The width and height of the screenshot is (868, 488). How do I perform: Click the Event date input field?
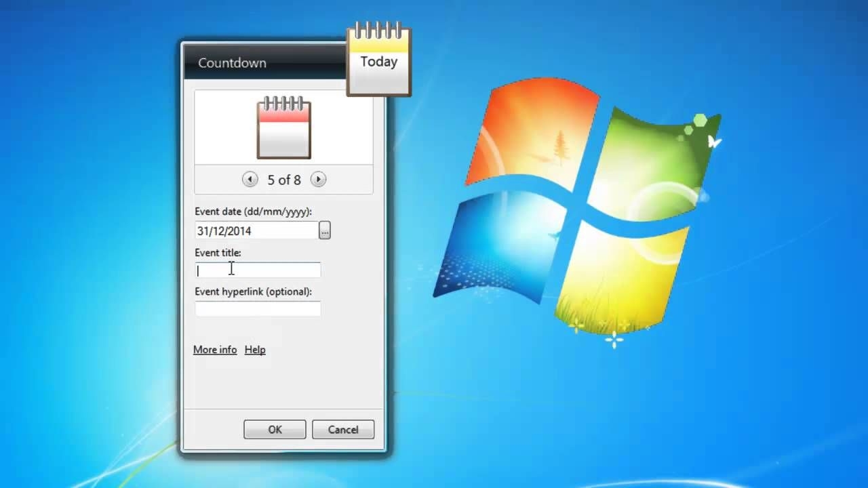pos(257,230)
